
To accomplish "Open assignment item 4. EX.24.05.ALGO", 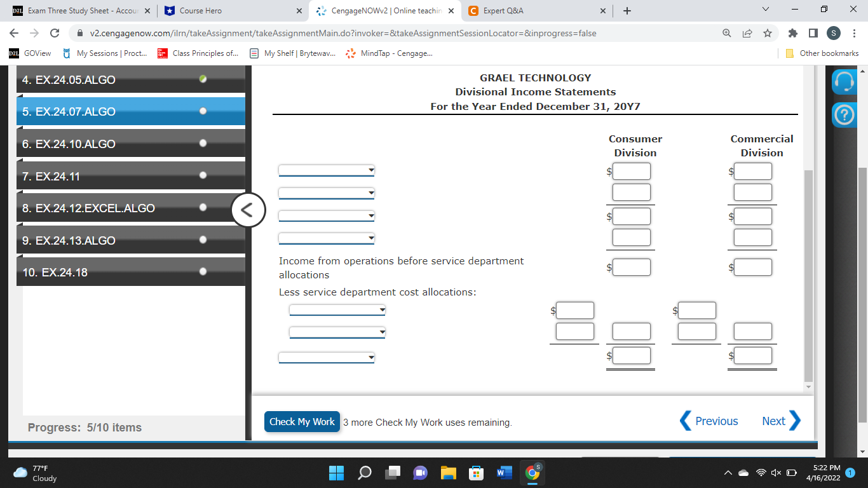I will pos(131,80).
